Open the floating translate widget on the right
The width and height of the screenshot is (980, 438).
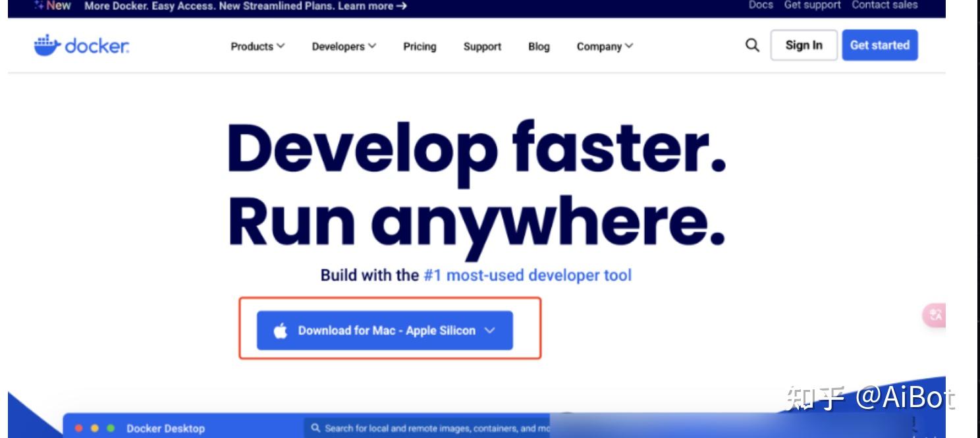coord(937,316)
